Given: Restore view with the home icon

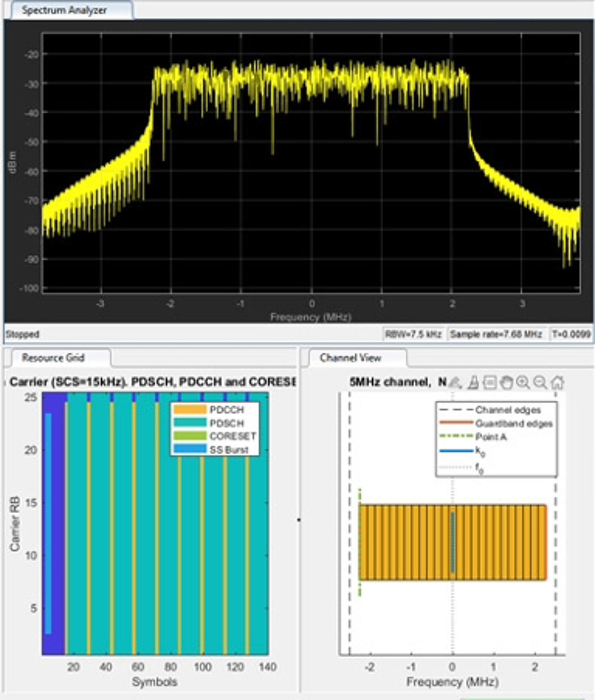Looking at the screenshot, I should point(557,383).
